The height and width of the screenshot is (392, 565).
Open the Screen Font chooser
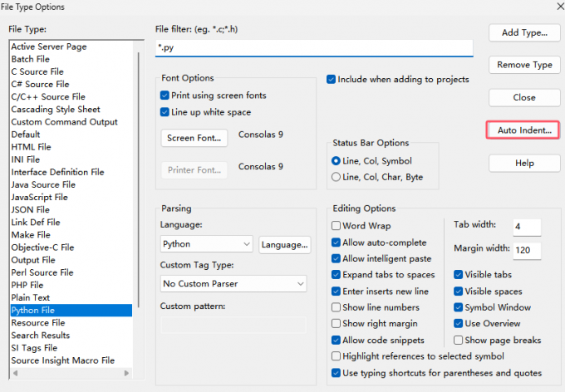(x=194, y=138)
